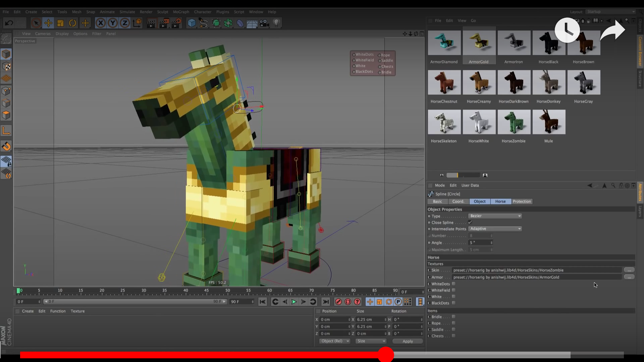Click the video progress bar scrubber
This screenshot has width=644, height=362.
386,355
